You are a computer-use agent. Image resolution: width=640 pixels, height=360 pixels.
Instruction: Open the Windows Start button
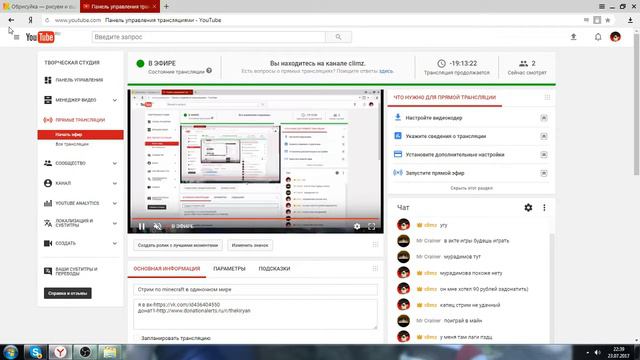point(11,352)
